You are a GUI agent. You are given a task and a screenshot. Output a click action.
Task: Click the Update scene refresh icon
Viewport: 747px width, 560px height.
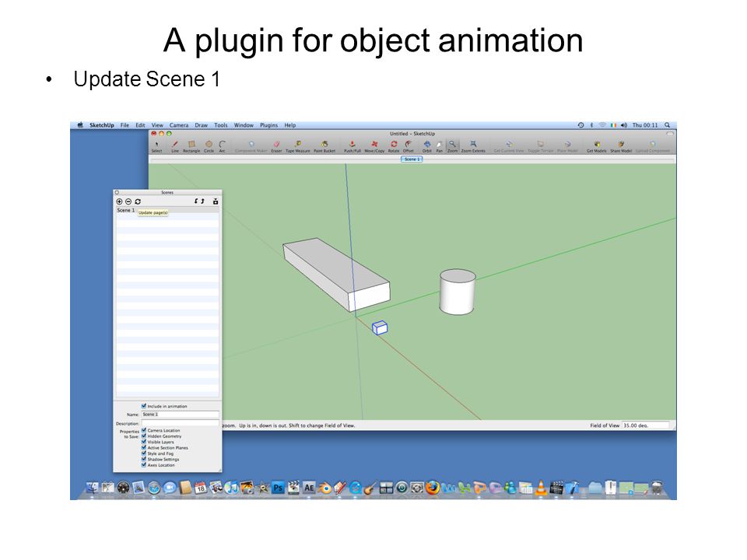point(138,201)
